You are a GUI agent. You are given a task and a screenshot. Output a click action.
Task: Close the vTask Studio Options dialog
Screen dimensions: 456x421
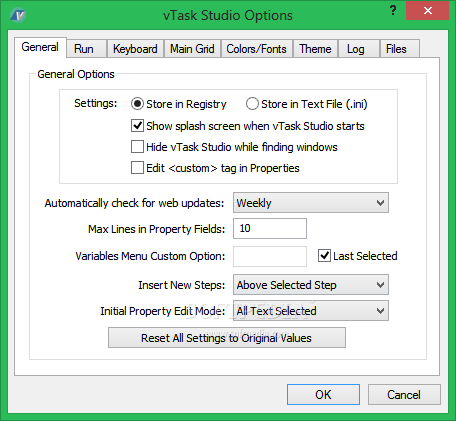tap(428, 10)
